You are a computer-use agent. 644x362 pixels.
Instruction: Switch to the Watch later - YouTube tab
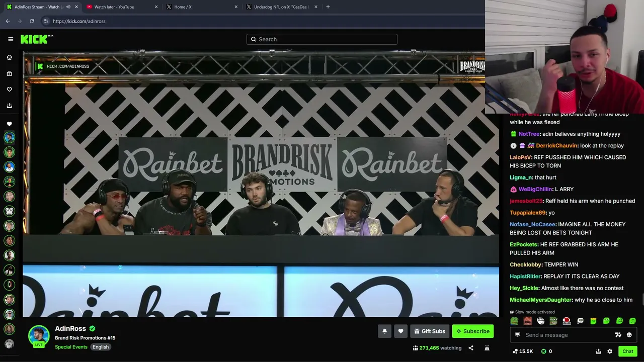tap(121, 7)
